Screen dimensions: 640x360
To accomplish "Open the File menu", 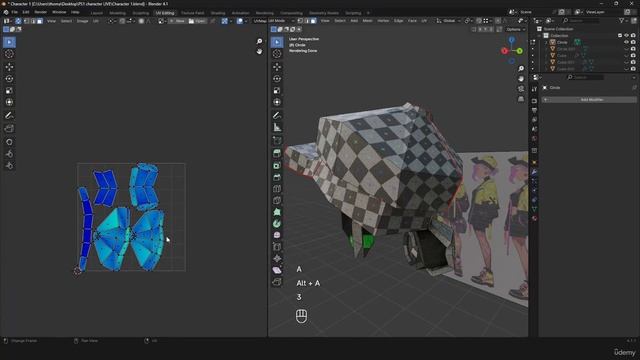I will pyautogui.click(x=15, y=12).
